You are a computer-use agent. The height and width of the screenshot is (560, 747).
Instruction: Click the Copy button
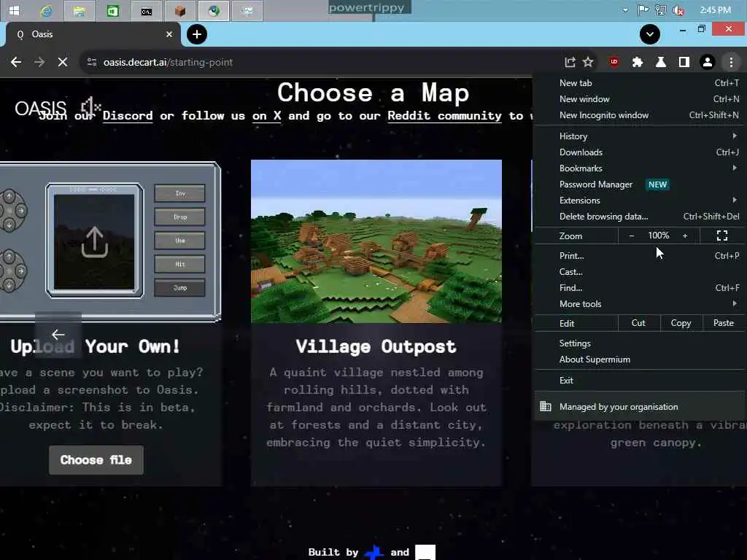[681, 323]
